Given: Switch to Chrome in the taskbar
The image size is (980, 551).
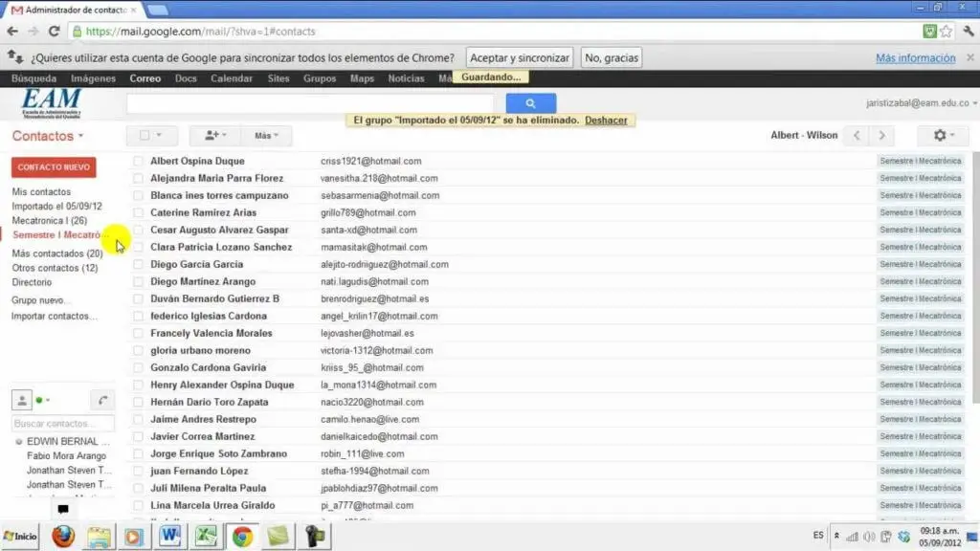Looking at the screenshot, I should 242,536.
